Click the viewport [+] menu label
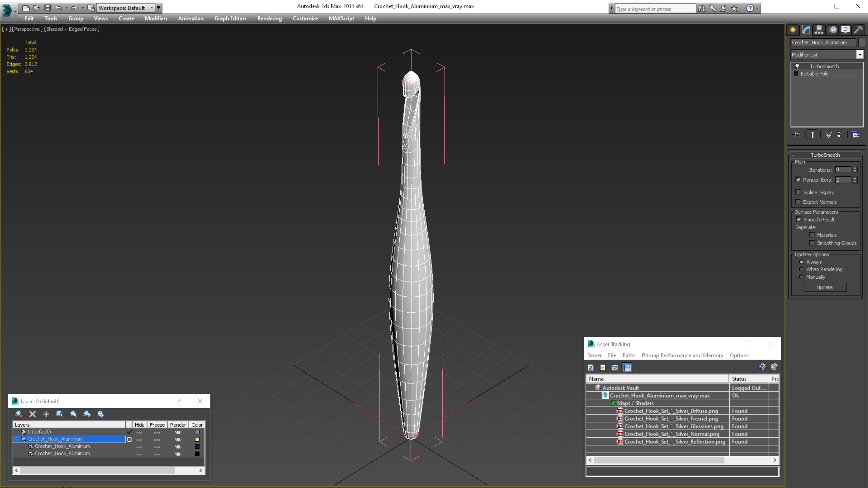 coord(6,29)
